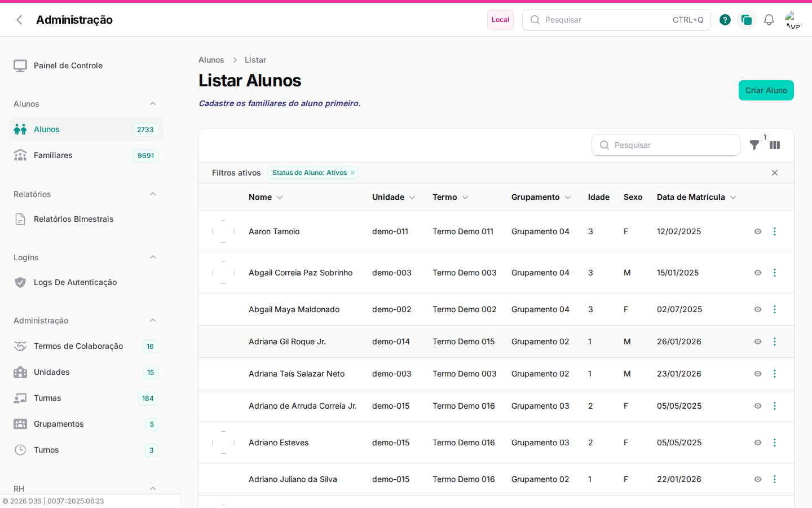This screenshot has height=508, width=812.
Task: Remove the Status de Aluno: Ativos filter
Action: (x=352, y=173)
